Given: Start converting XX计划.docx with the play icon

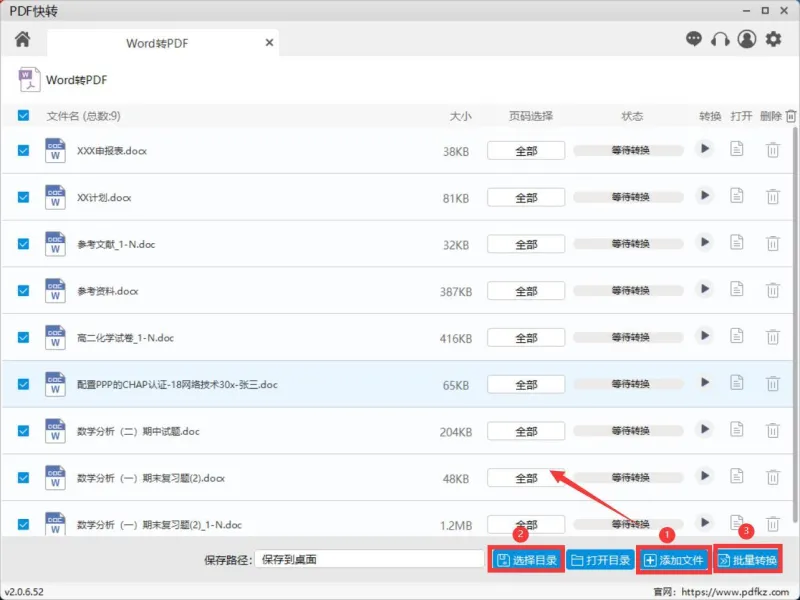Looking at the screenshot, I should [x=705, y=195].
